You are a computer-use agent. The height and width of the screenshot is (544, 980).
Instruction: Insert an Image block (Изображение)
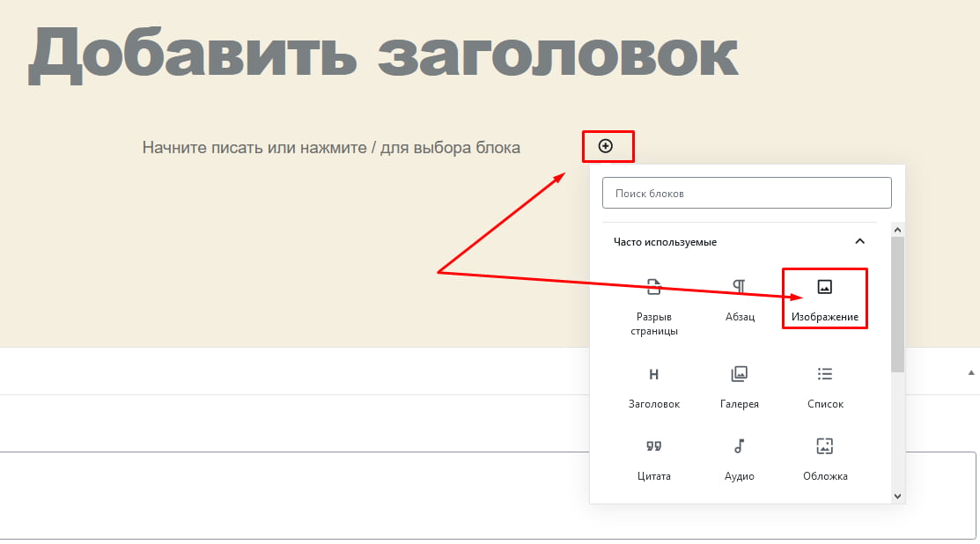[x=824, y=300]
